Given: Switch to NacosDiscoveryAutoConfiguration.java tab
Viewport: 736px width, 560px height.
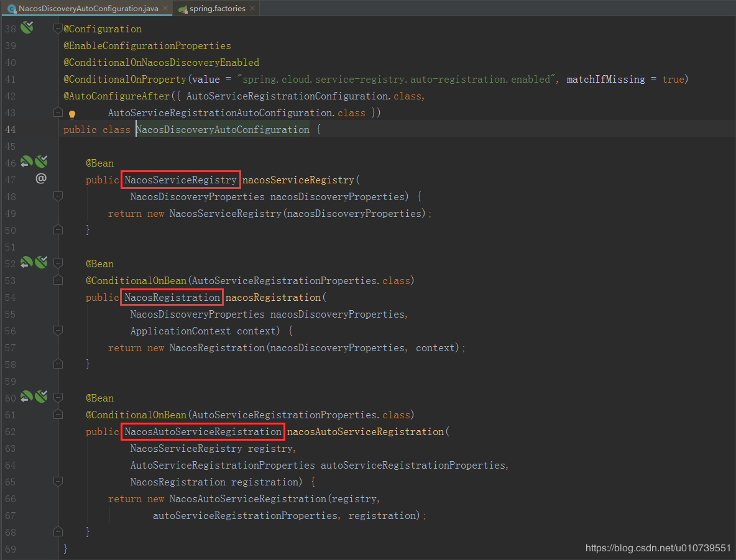Looking at the screenshot, I should pyautogui.click(x=88, y=9).
